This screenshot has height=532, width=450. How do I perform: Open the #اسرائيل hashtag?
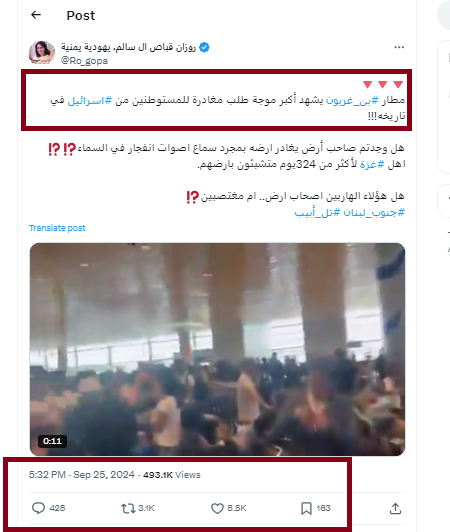pos(90,100)
